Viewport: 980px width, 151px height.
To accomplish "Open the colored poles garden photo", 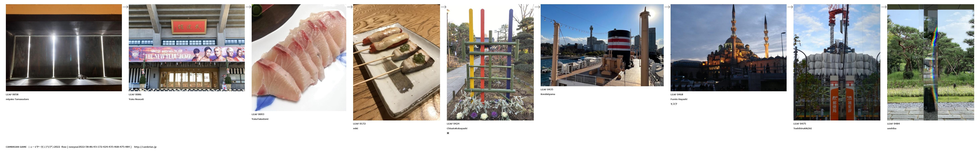I will point(490,62).
